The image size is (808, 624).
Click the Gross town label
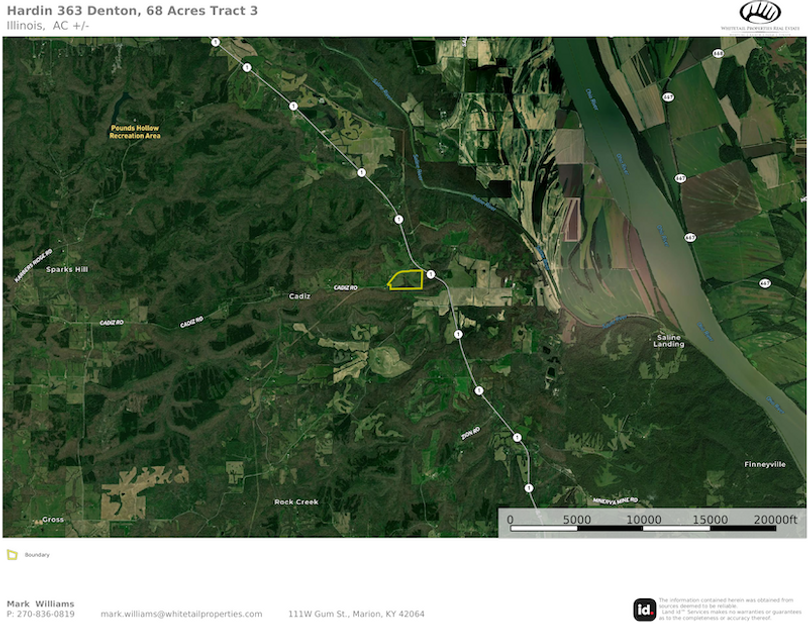53,519
